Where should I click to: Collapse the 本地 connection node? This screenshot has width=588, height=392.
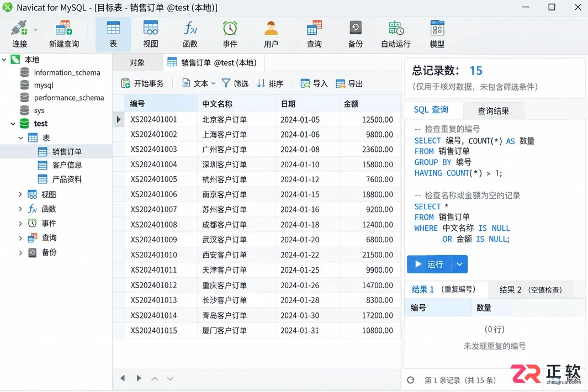[4, 60]
